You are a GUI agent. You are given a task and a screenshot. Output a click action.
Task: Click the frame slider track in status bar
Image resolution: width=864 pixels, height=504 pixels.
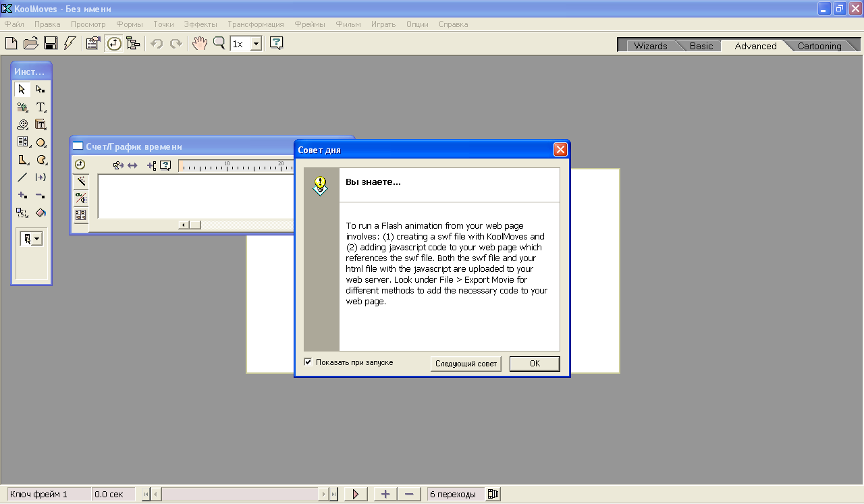240,495
